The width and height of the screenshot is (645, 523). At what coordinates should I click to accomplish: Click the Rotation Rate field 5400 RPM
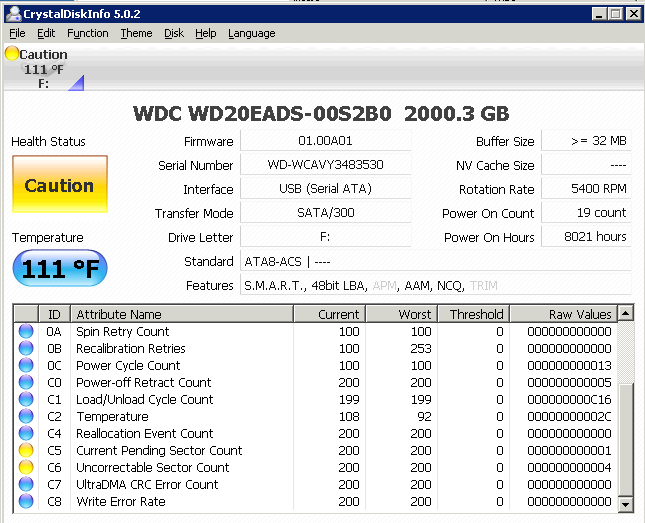[586, 188]
